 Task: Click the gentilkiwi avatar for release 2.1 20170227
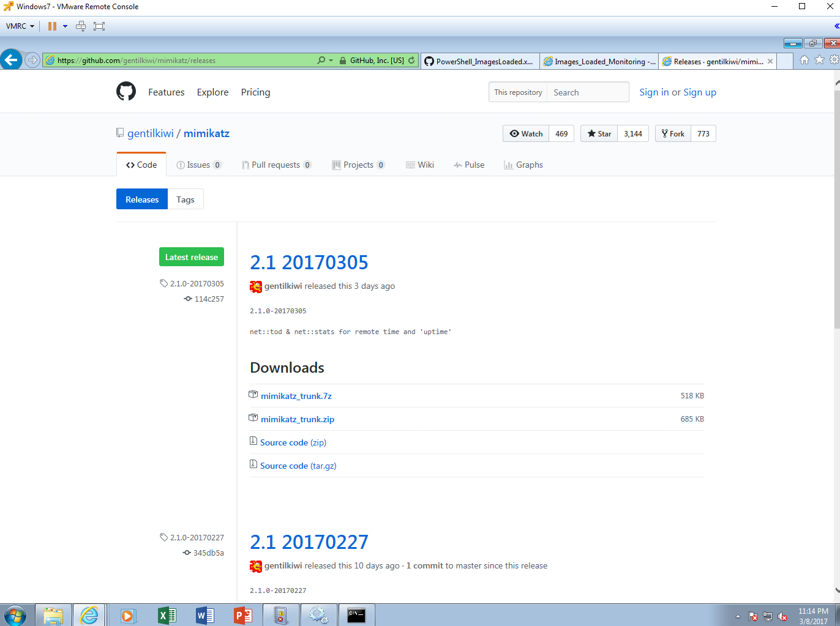pyautogui.click(x=256, y=566)
